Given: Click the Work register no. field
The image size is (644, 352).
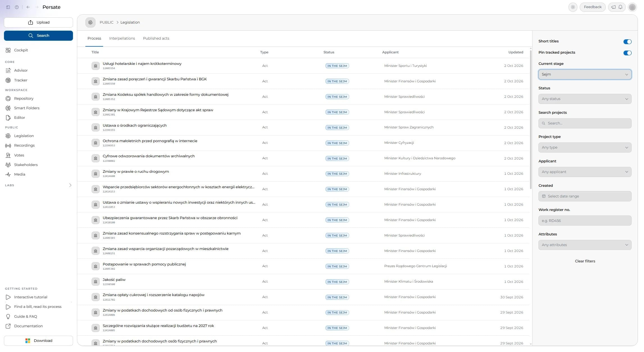Looking at the screenshot, I should [x=585, y=221].
